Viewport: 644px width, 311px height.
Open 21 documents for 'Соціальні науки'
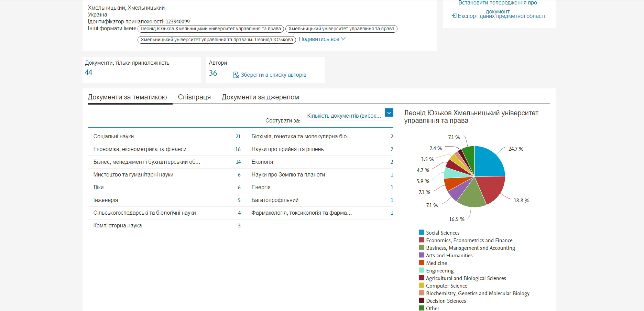coord(238,136)
